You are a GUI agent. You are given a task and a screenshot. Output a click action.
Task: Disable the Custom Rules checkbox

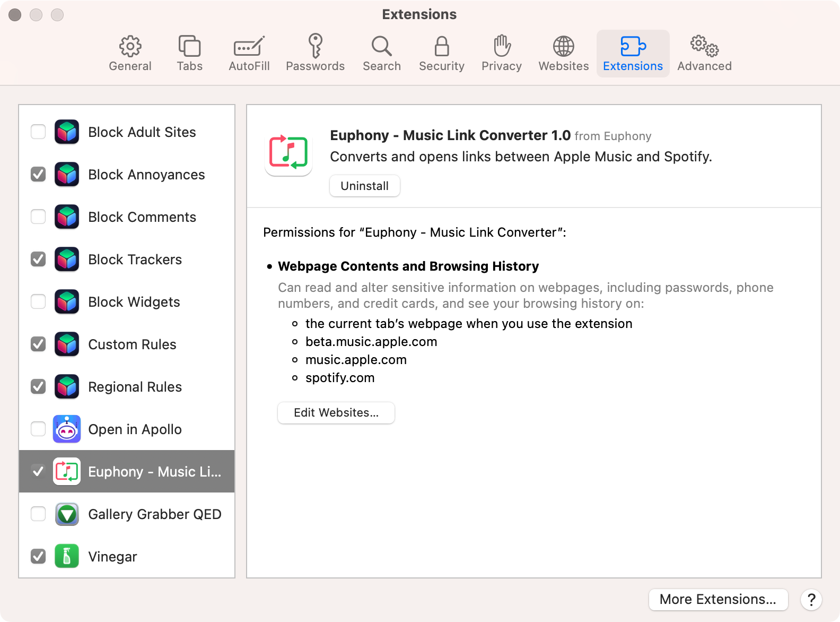[38, 344]
